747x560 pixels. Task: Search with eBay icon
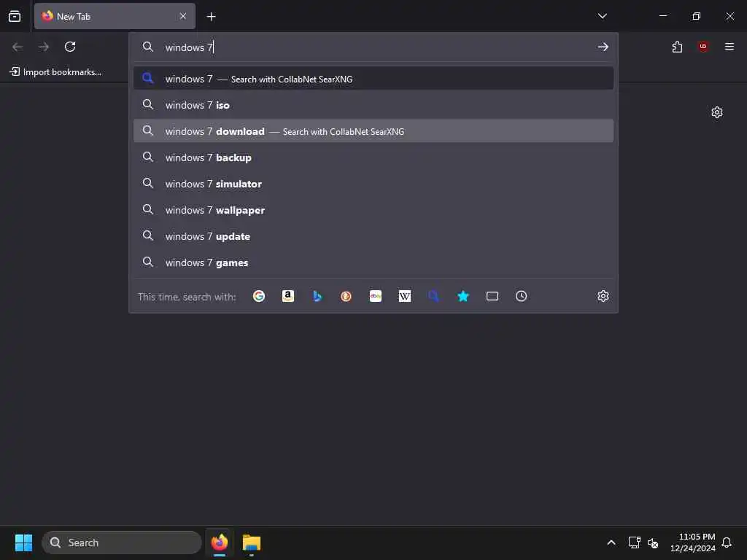pyautogui.click(x=376, y=296)
